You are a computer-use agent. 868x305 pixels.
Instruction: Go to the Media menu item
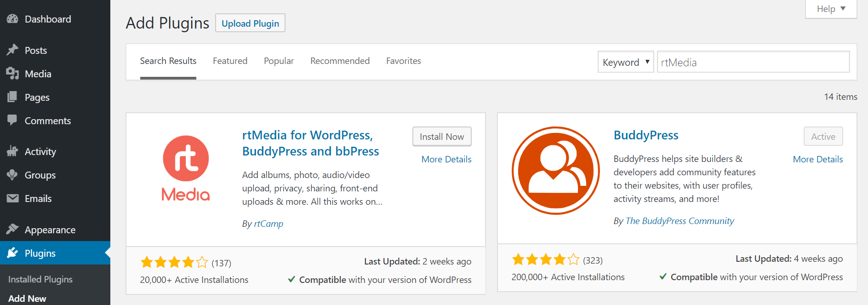[x=55, y=74]
